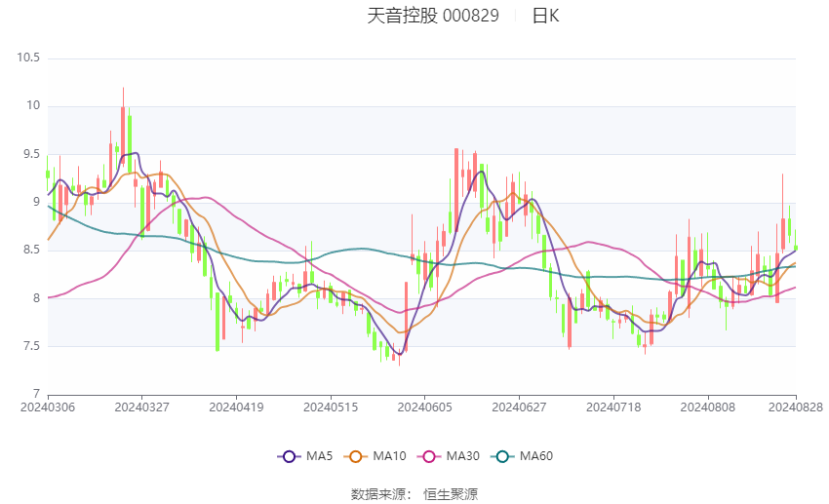Toggle the MA10 legend series

tap(375, 456)
